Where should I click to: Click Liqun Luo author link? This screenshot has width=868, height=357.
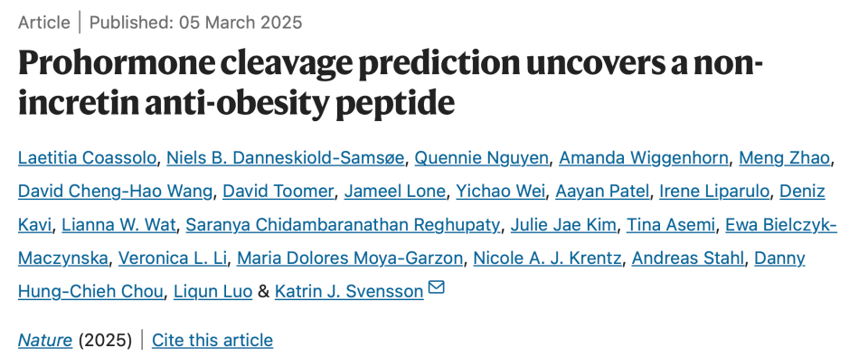[x=213, y=291]
